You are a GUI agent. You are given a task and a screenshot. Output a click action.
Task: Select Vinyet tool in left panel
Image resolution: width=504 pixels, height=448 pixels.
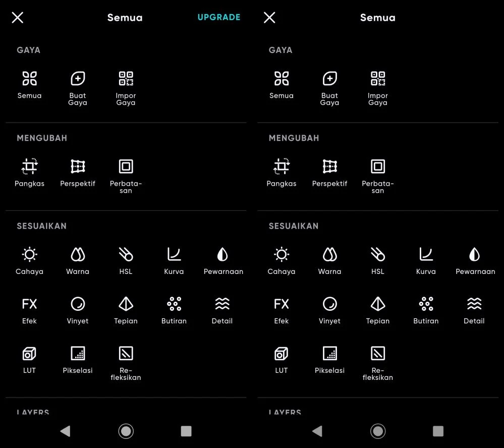78,311
